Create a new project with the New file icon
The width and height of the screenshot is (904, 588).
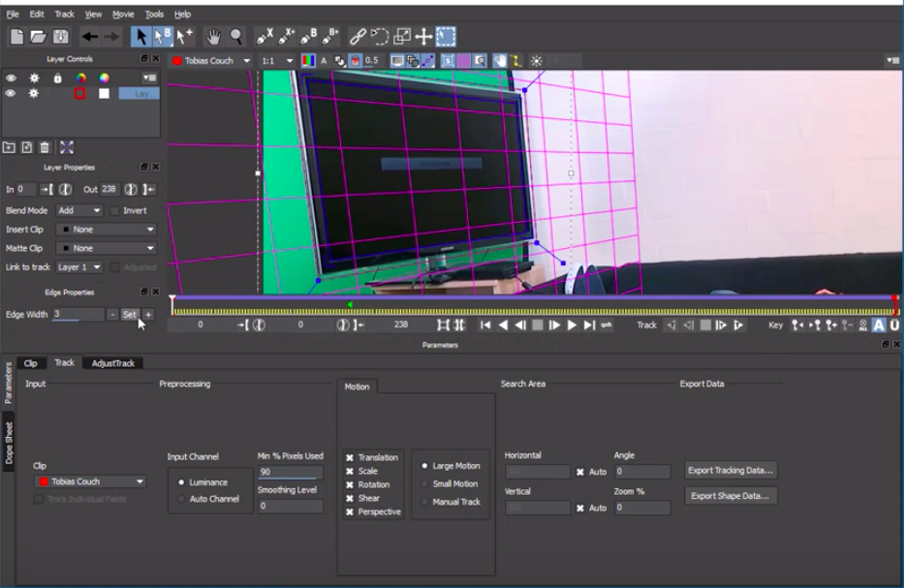16,37
